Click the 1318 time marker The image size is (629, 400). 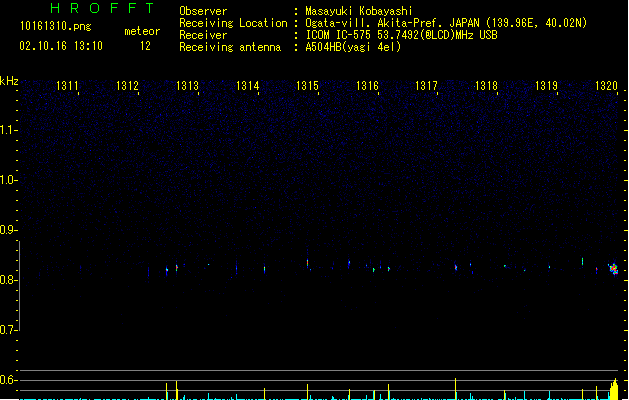[486, 85]
